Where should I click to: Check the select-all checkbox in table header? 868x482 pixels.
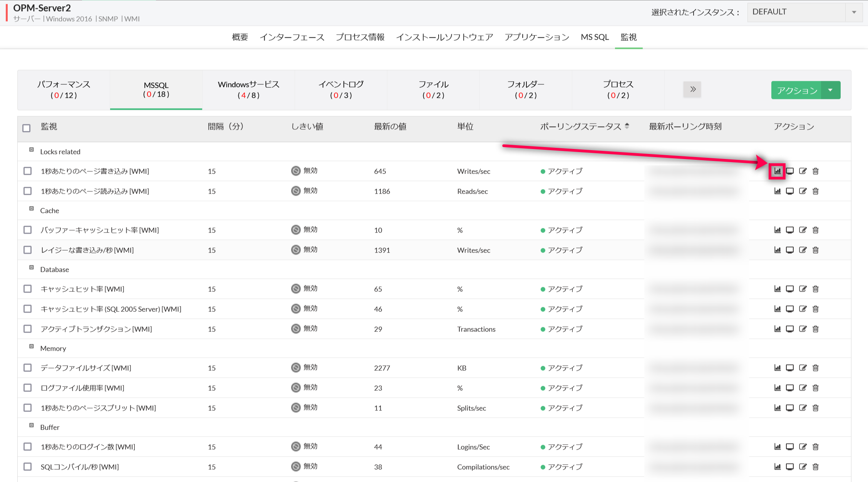pos(27,128)
